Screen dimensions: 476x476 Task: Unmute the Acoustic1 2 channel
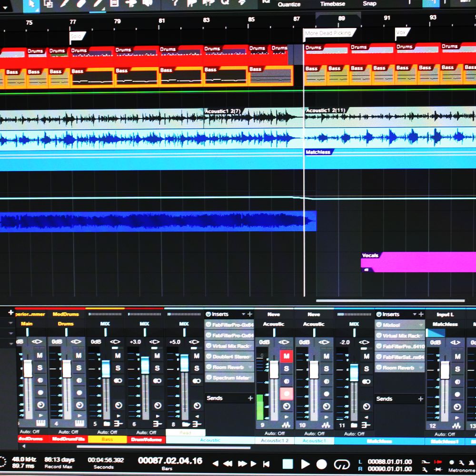click(287, 356)
